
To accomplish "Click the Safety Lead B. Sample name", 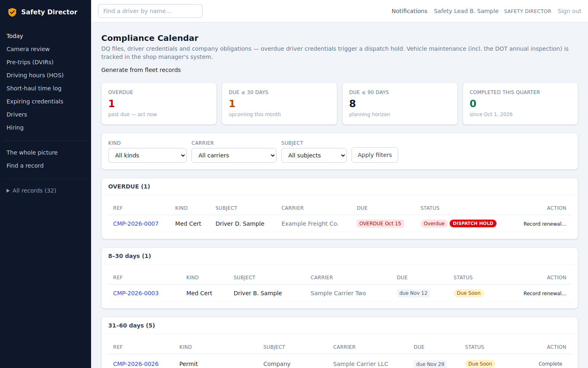I will (x=466, y=11).
